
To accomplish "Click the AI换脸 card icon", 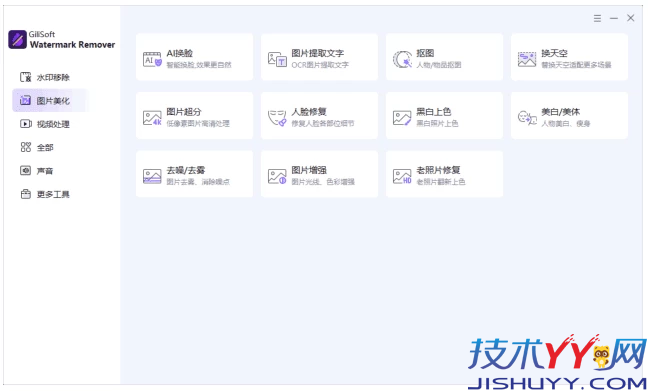I will click(152, 59).
